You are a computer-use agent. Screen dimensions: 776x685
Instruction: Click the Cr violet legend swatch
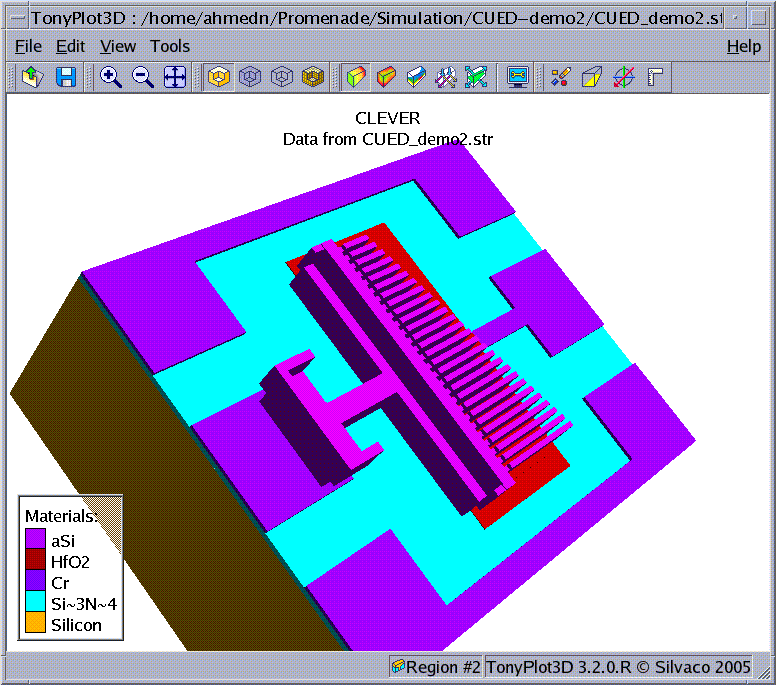pos(36,581)
